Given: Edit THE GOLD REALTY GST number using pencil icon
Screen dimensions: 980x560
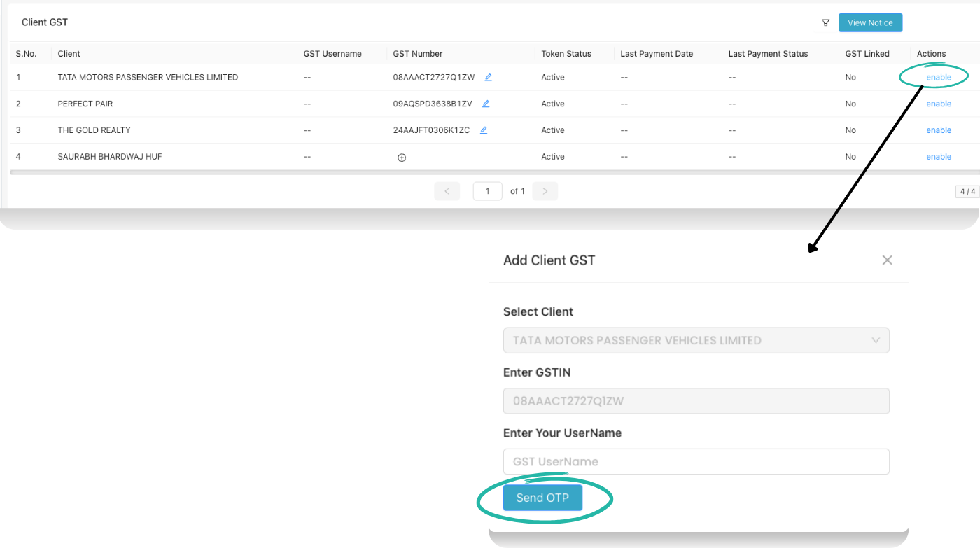Looking at the screenshot, I should (x=483, y=130).
